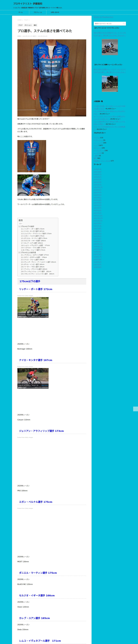The height and width of the screenshot is (644, 138).
Task: Open the Tweets by MasakazuIto1 link
Action: (x=103, y=17)
